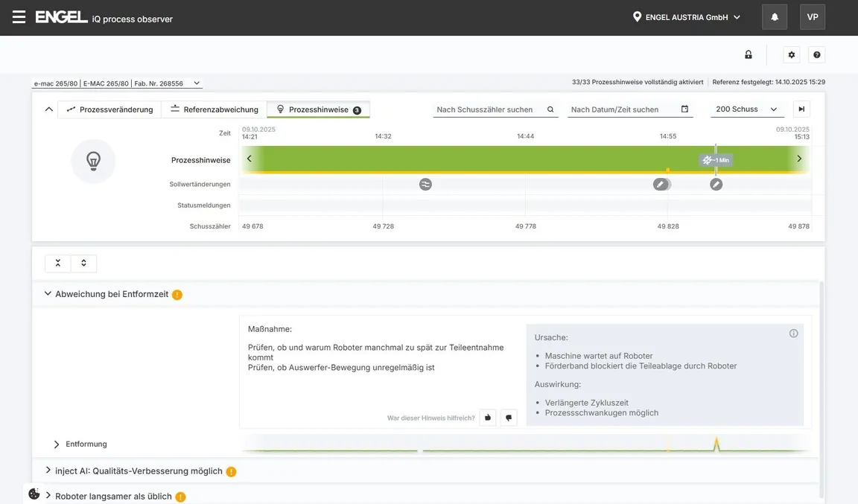Switch to the Prozessveränderung tab

(109, 109)
